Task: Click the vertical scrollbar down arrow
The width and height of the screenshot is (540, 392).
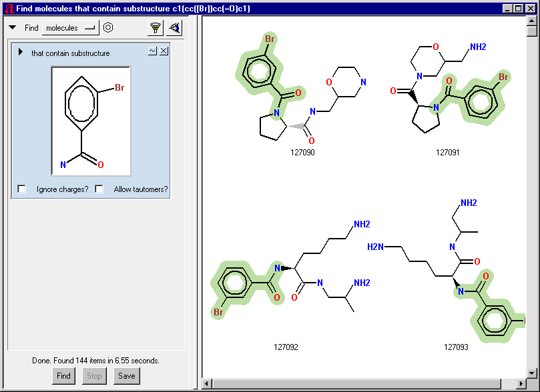Action: pos(532,373)
